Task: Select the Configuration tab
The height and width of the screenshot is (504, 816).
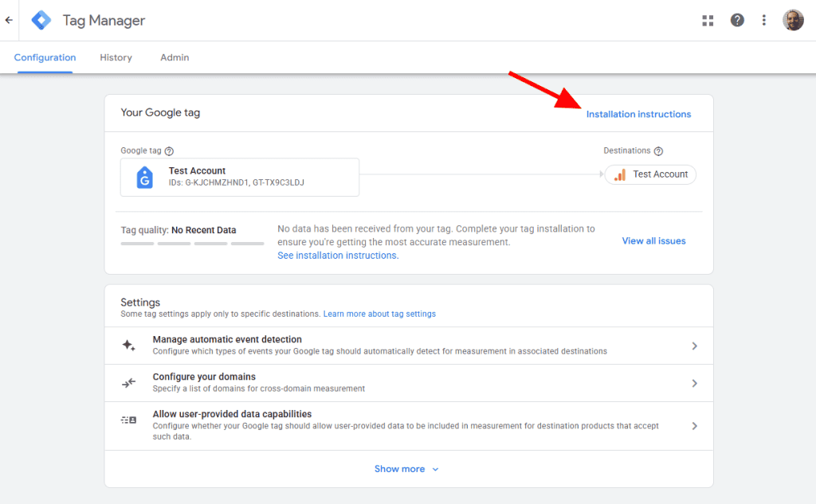Action: pos(45,57)
